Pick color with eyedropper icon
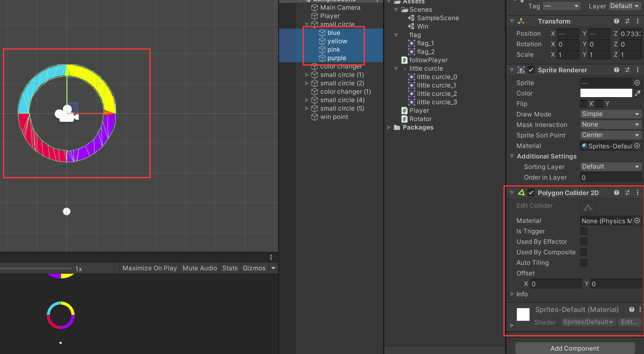Screen dimensions: 644x354 tap(638, 93)
